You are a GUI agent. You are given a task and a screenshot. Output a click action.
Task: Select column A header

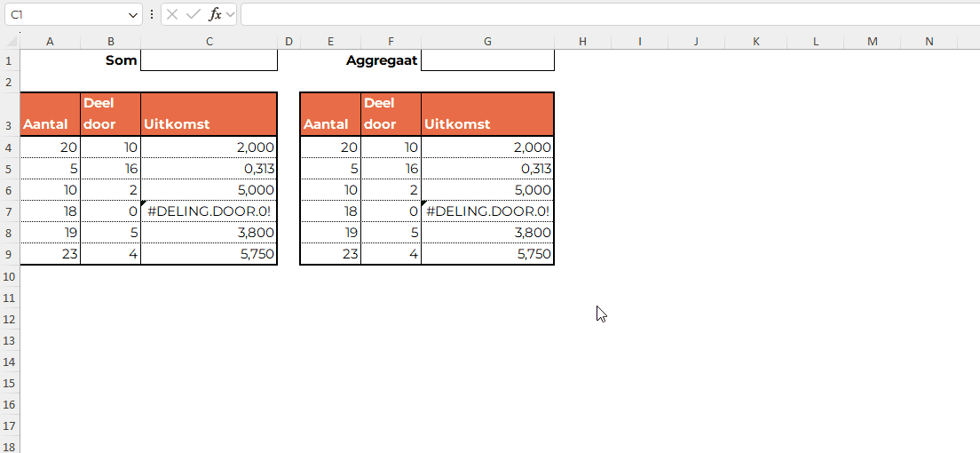click(50, 41)
